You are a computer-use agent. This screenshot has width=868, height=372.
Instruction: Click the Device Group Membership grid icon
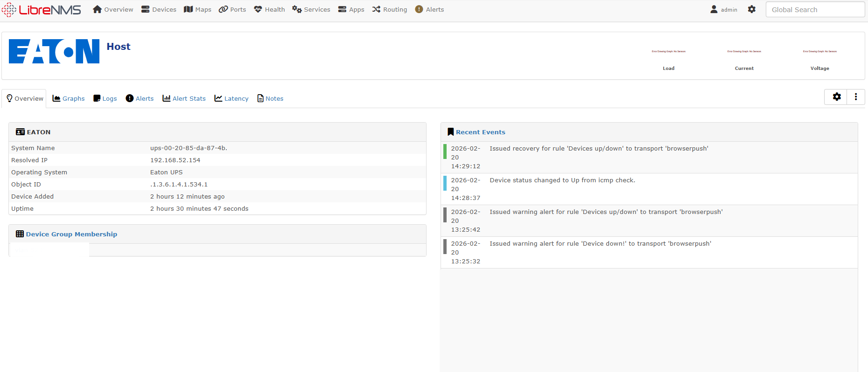[x=20, y=234]
